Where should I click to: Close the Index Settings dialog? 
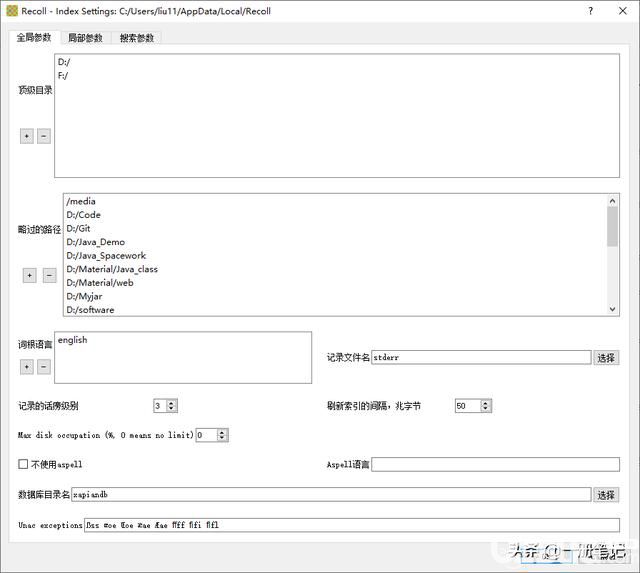623,11
